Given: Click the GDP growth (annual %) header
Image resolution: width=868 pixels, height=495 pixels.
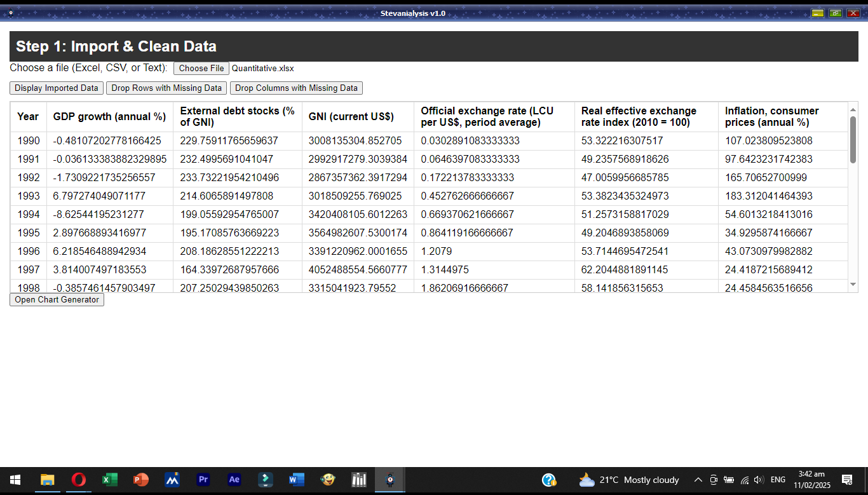Looking at the screenshot, I should pyautogui.click(x=109, y=116).
